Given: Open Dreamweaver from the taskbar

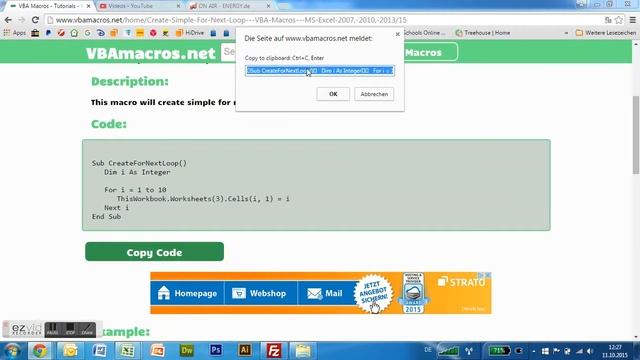Looking at the screenshot, I should click(187, 351).
